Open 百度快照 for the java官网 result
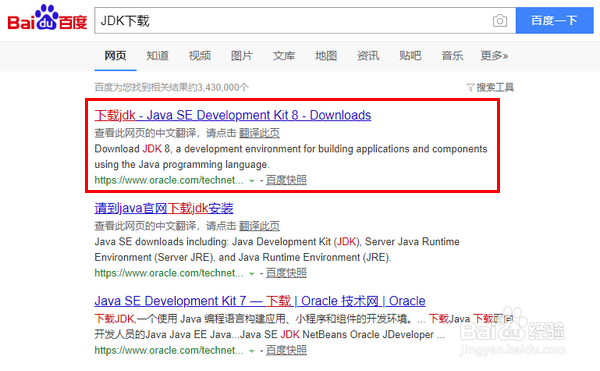The height and width of the screenshot is (371, 600). click(x=286, y=273)
